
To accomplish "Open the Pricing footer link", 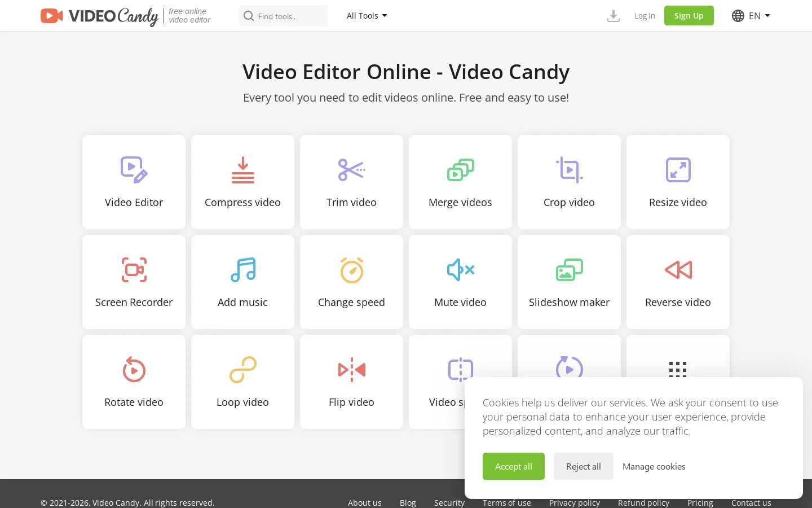I will [x=700, y=502].
